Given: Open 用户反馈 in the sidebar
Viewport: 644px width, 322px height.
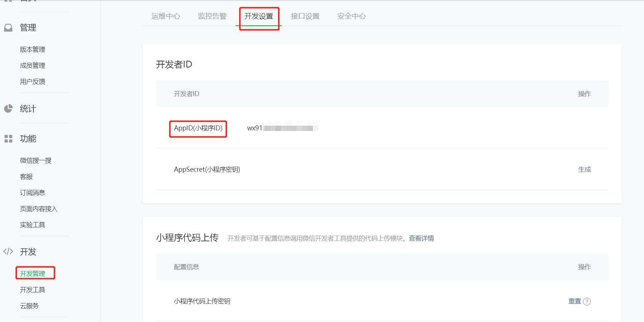Looking at the screenshot, I should click(33, 81).
